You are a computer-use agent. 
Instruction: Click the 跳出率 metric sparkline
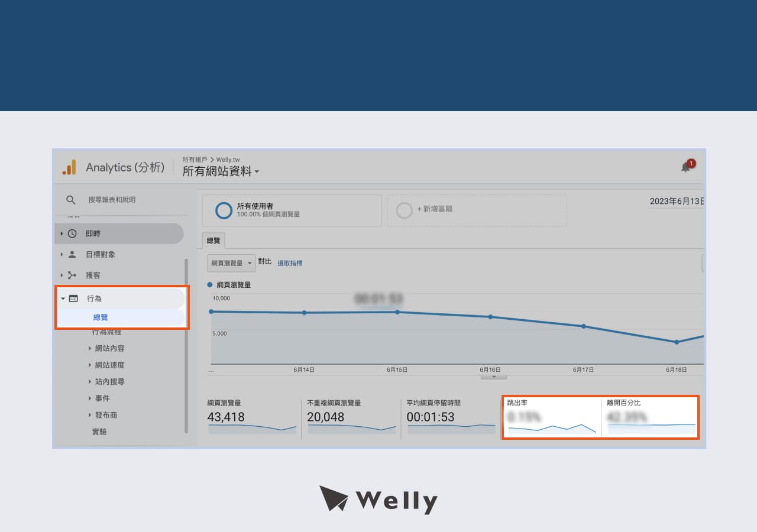pos(552,428)
